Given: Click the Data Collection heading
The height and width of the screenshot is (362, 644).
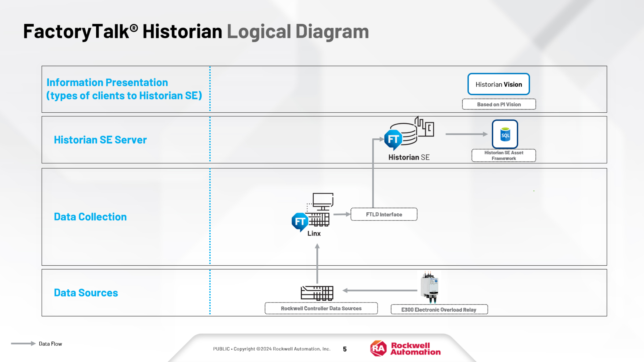Looking at the screenshot, I should pyautogui.click(x=90, y=217).
